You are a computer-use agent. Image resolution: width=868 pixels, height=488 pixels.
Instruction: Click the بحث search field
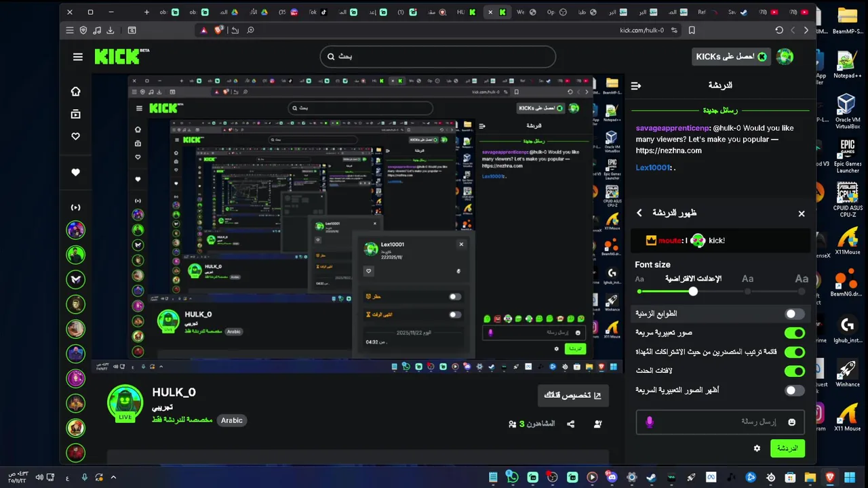click(x=438, y=57)
